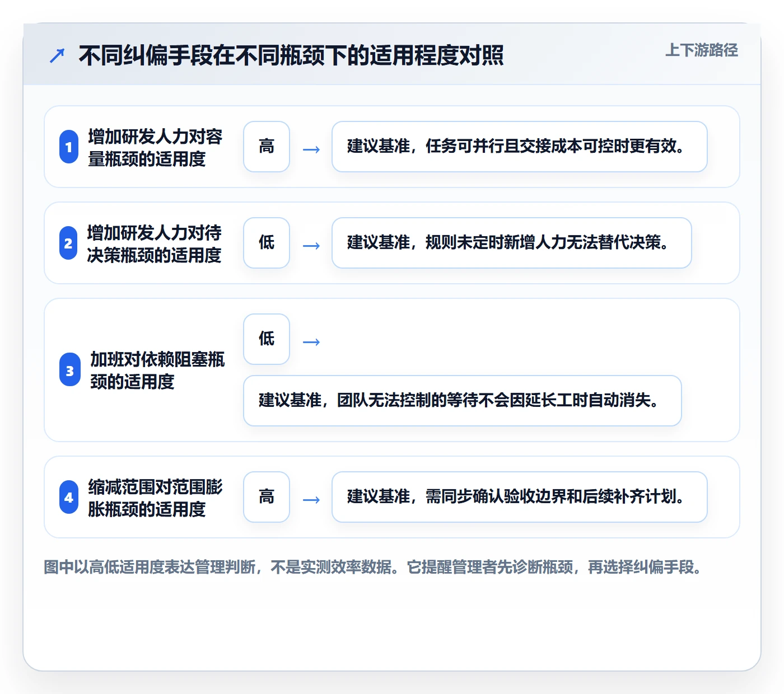Click the box 规则未定时新增人力无法替代决策
The width and height of the screenshot is (784, 694).
512,243
